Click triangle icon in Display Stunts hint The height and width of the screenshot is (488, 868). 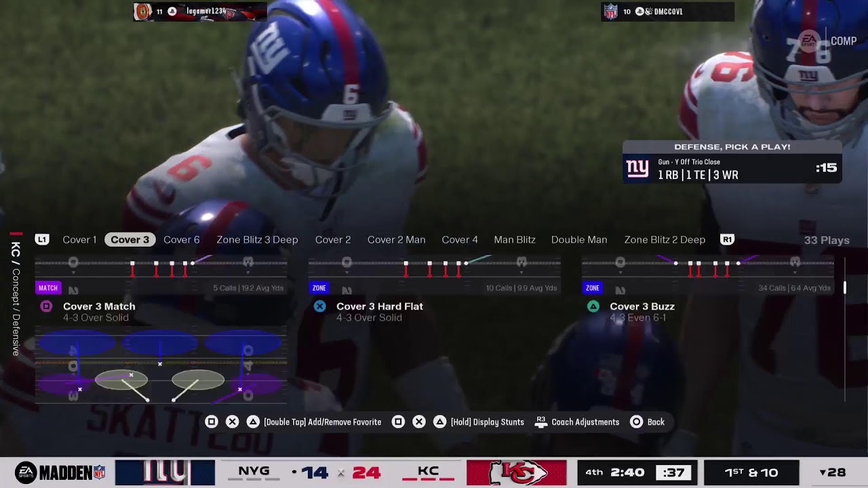(x=439, y=422)
